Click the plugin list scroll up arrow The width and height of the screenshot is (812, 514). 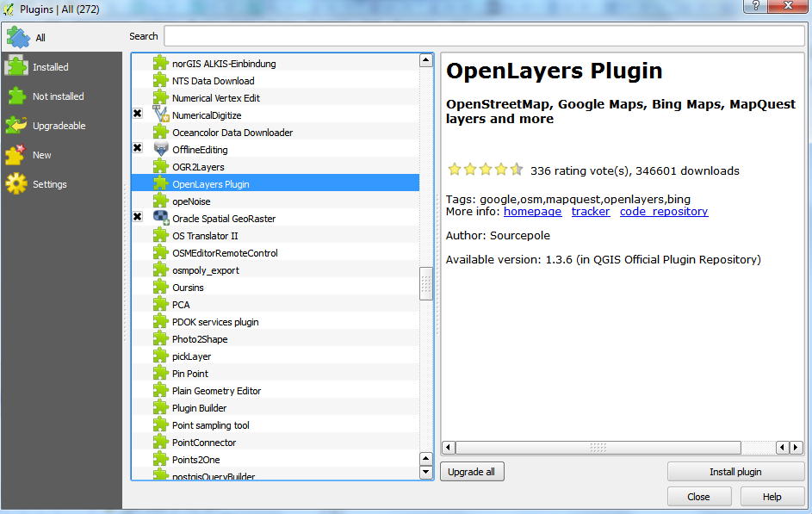coord(425,60)
